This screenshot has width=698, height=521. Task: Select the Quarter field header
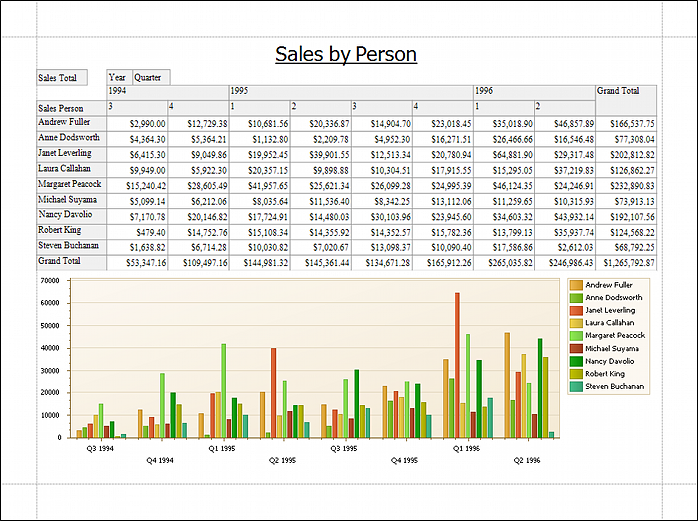tap(151, 77)
